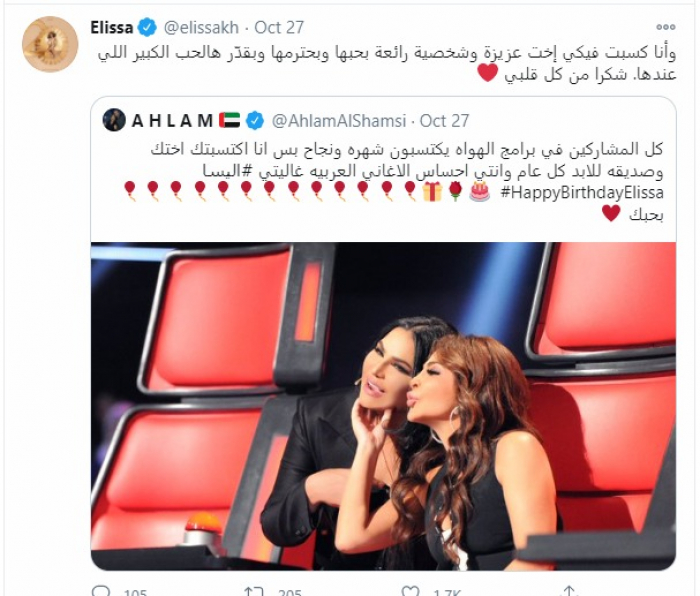
Task: Click the verified badge beside Elissa's name
Action: (146, 28)
